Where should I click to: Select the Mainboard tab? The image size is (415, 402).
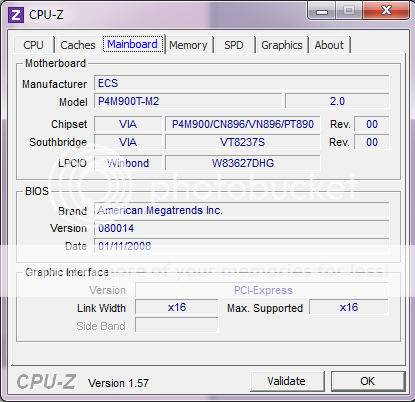coord(133,44)
